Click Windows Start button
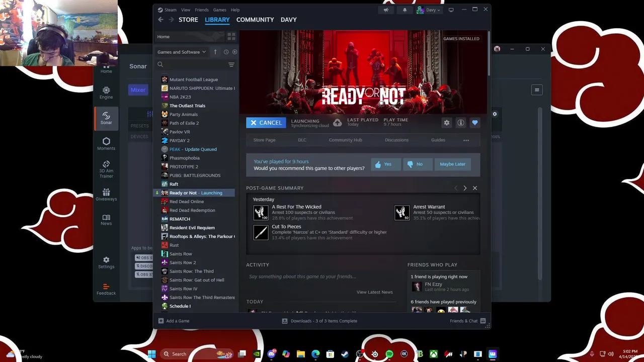Screen dimensions: 644x362 coord(151,354)
